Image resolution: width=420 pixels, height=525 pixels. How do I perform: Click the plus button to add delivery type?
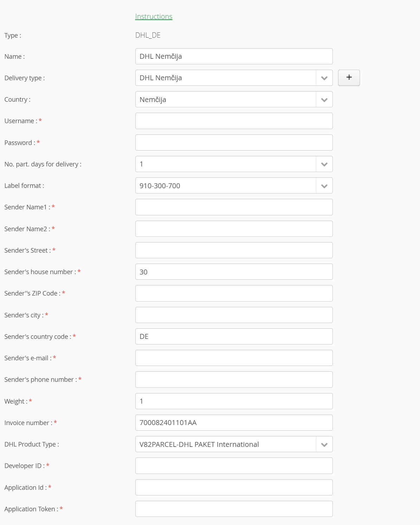pos(349,78)
